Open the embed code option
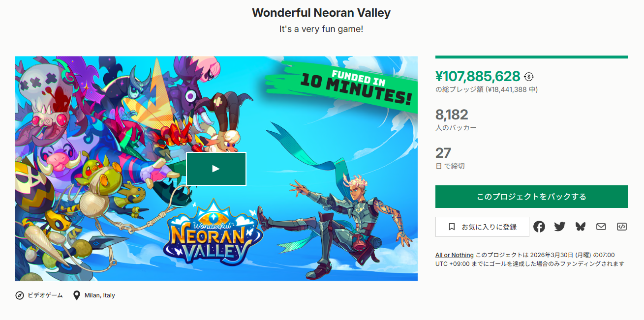Viewport: 644px width, 320px height. [x=621, y=227]
